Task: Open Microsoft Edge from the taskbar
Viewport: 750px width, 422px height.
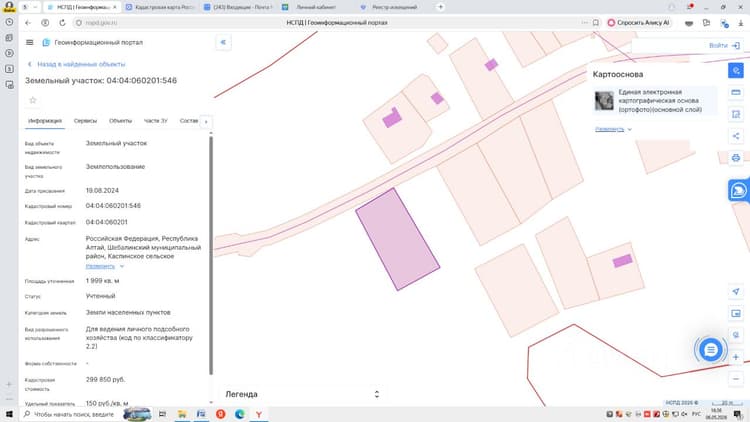Action: 240,414
